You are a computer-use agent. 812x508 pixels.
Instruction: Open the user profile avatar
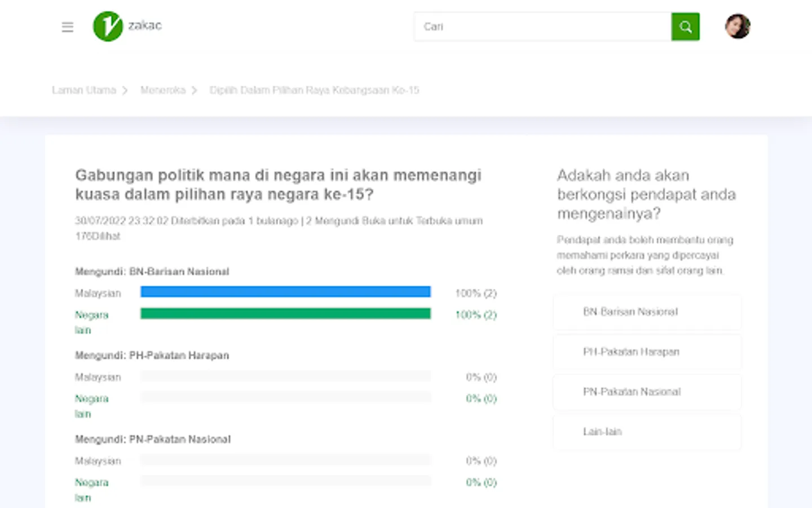click(x=738, y=26)
